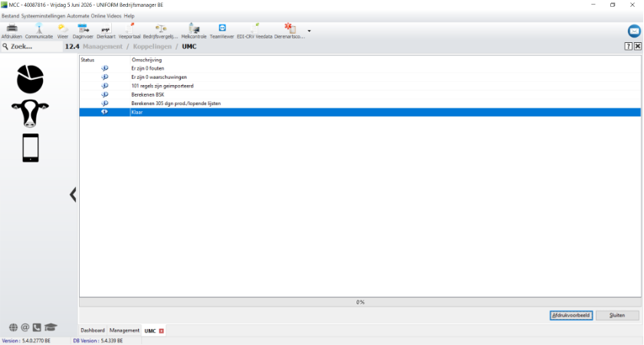Image resolution: width=644 pixels, height=345 pixels.
Task: Open the Bestand menu
Action: point(10,16)
